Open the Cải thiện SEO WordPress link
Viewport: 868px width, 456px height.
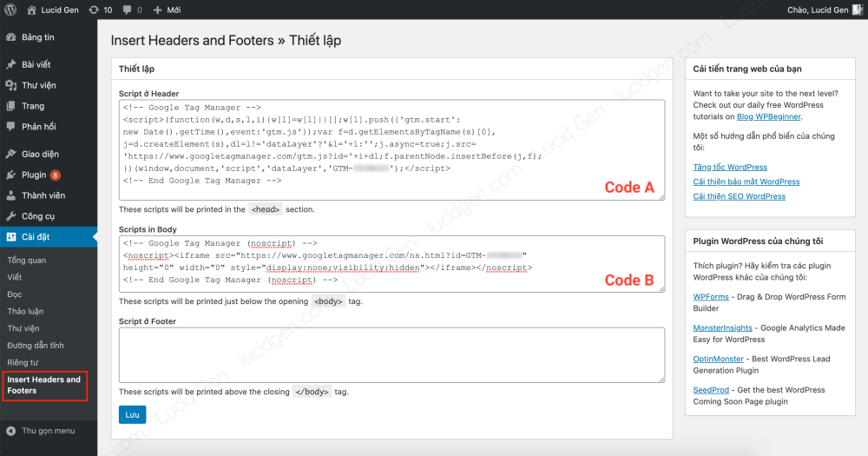(x=739, y=196)
